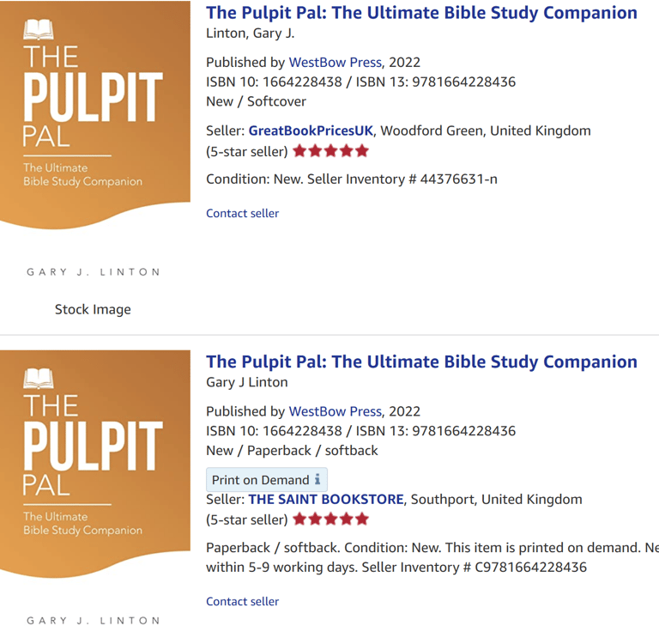Screen dimensions: 659x644
Task: Visit the GreatBookPricesUK seller page
Action: tap(311, 131)
